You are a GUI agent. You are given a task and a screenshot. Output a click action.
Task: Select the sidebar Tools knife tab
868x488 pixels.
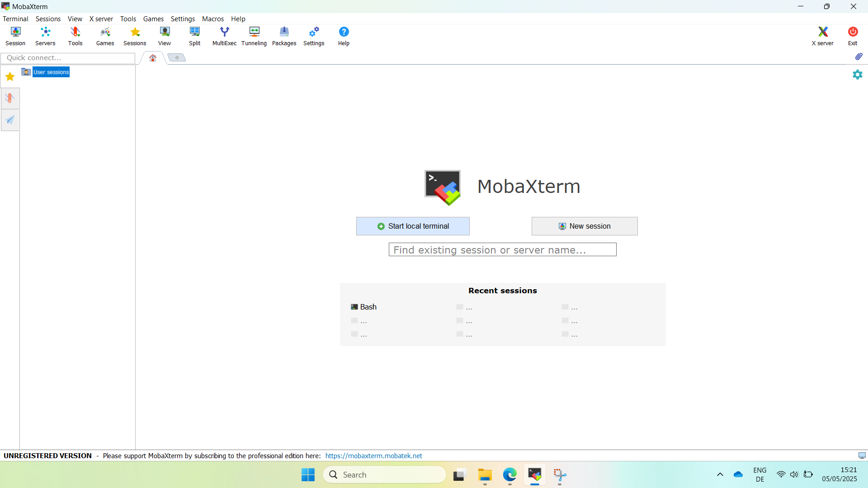click(x=10, y=98)
